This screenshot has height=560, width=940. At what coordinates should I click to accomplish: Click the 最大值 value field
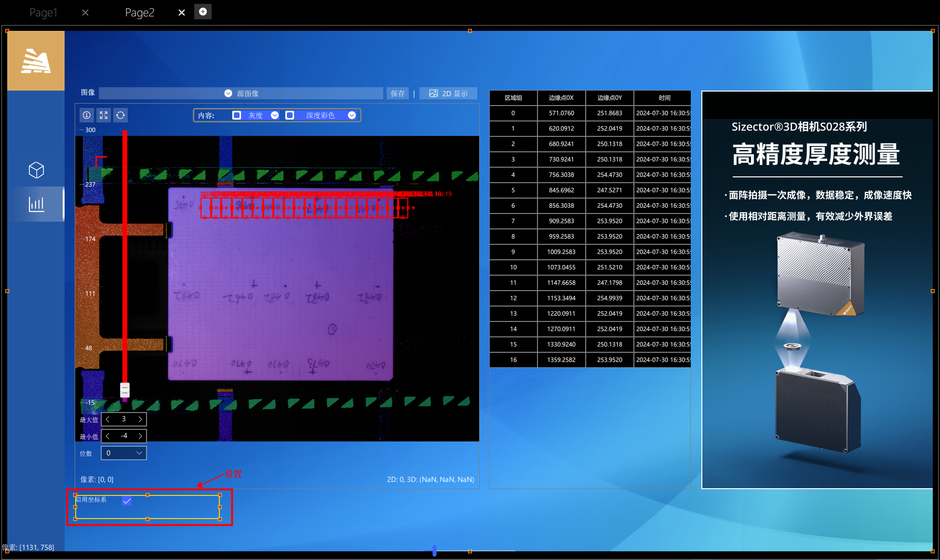point(124,419)
